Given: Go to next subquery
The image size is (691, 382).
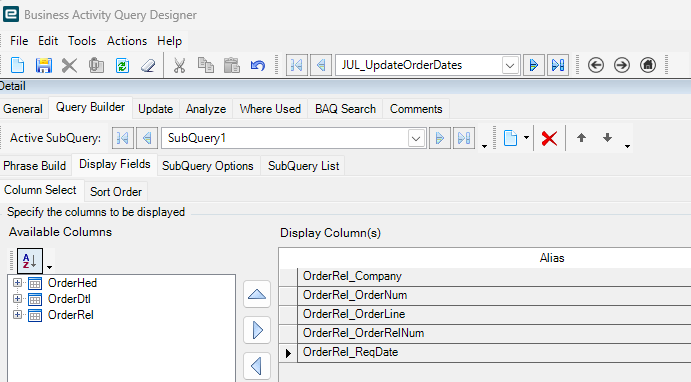Looking at the screenshot, I should (x=439, y=138).
